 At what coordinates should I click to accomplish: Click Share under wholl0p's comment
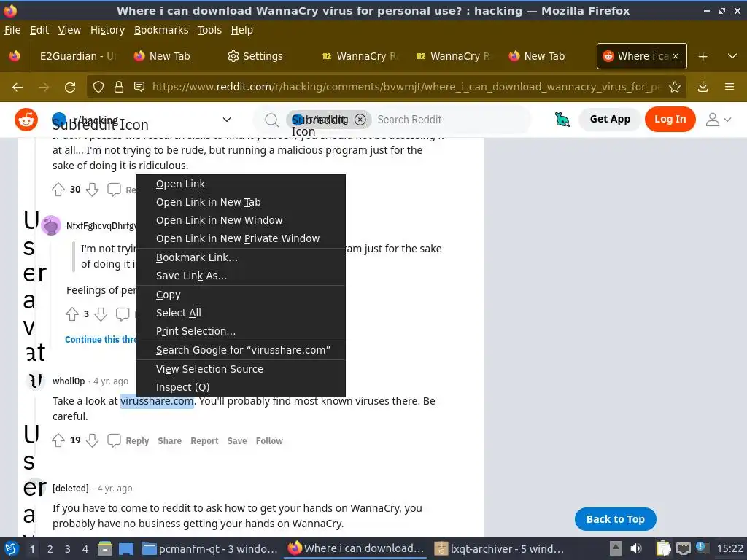tap(169, 441)
